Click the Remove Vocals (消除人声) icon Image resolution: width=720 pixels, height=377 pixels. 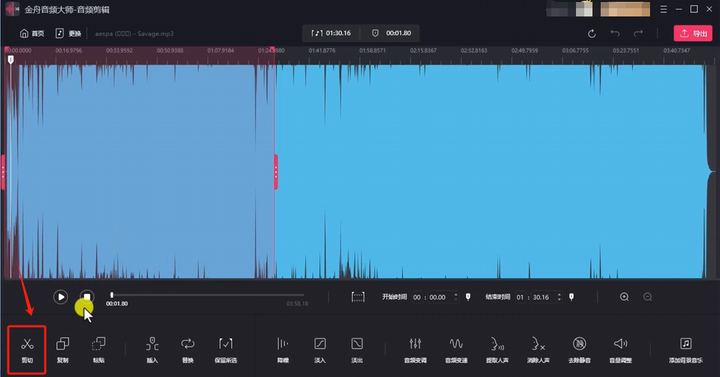(x=538, y=343)
